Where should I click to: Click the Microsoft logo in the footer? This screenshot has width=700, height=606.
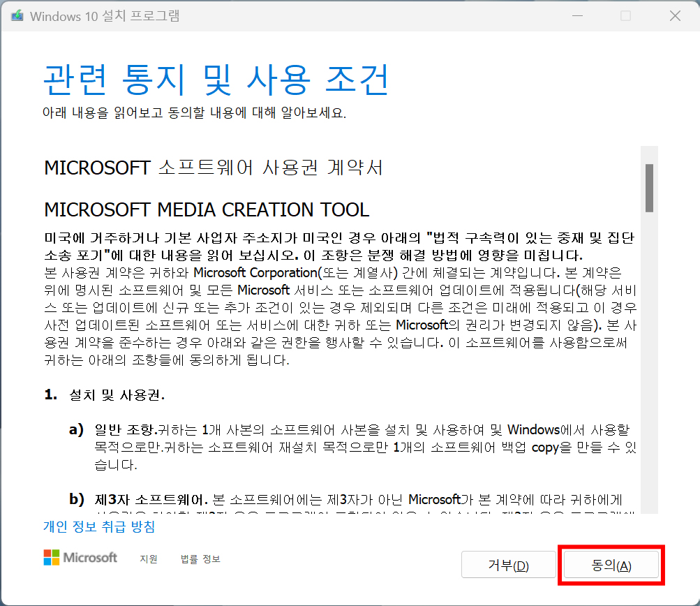(80, 557)
